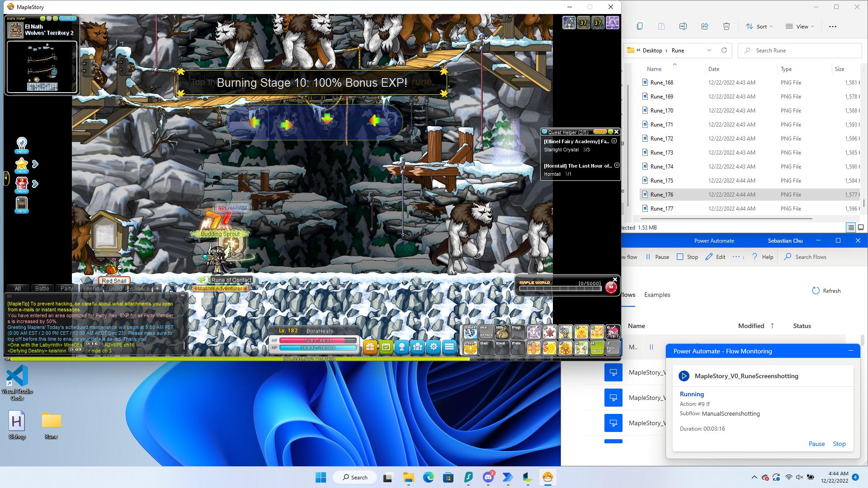Screen dimensions: 868x488
Task: Click the Share icon in File Explorer
Action: point(704,26)
